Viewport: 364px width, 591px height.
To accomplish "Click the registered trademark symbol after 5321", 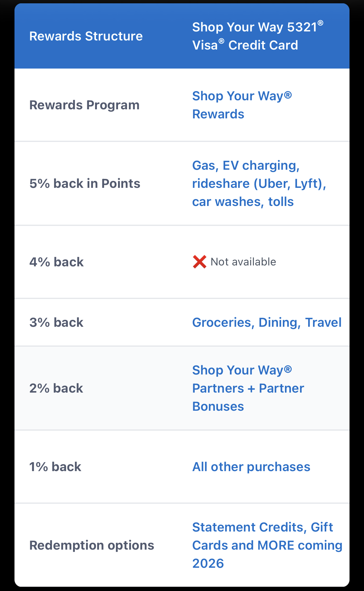I will click(320, 23).
